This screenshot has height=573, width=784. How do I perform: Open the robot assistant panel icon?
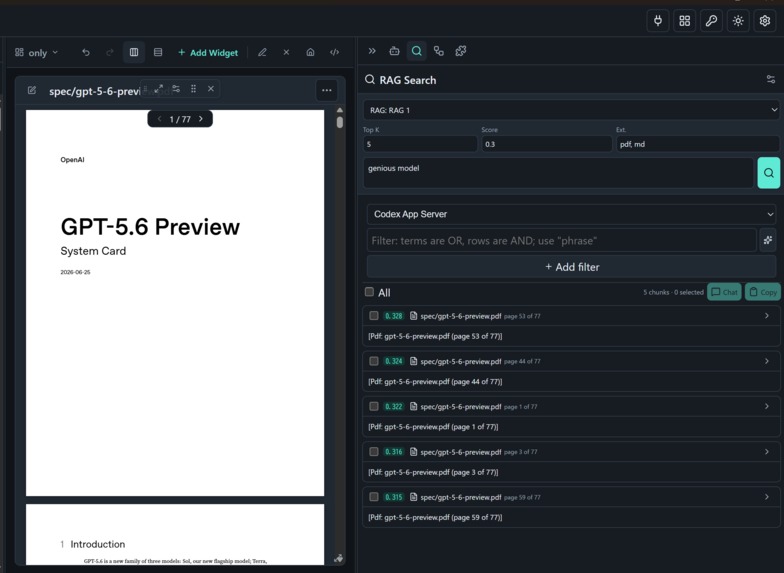394,51
